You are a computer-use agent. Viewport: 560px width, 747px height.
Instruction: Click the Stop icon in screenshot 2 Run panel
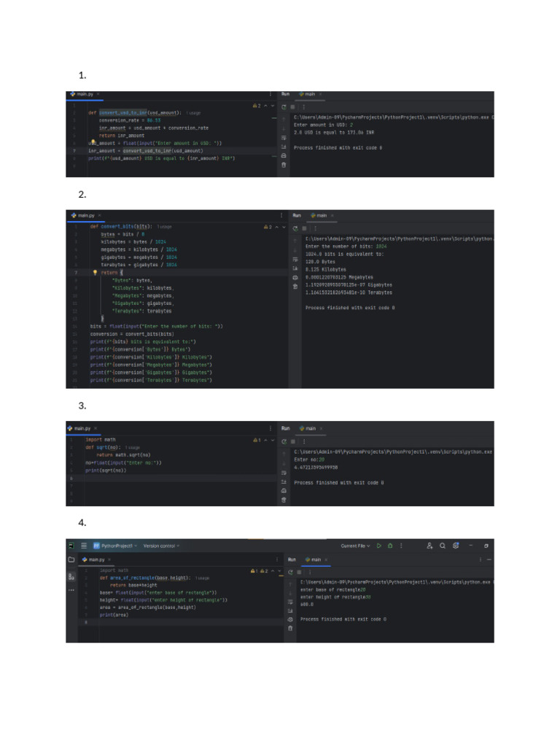tap(304, 228)
